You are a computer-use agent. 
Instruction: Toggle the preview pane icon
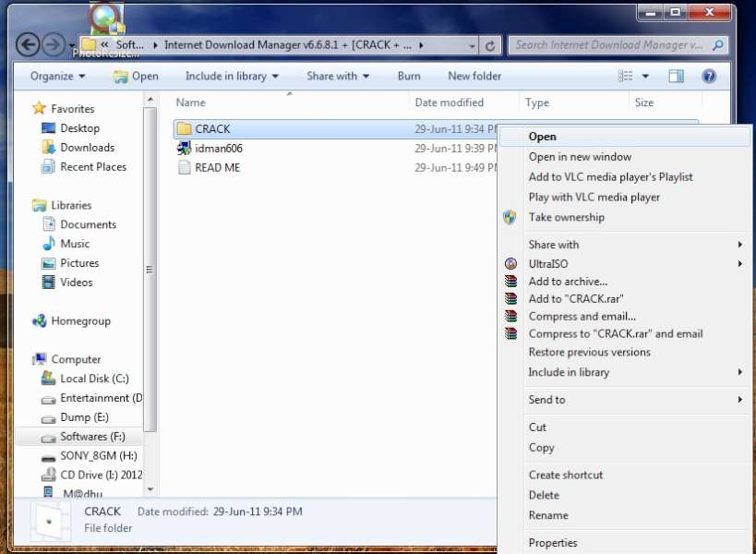point(676,76)
